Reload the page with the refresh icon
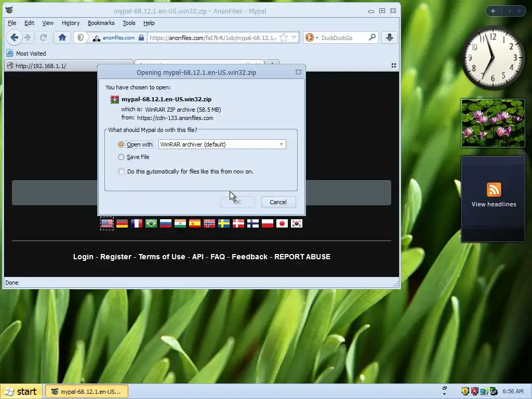Screen dimensions: 532x399 pyautogui.click(x=43, y=37)
